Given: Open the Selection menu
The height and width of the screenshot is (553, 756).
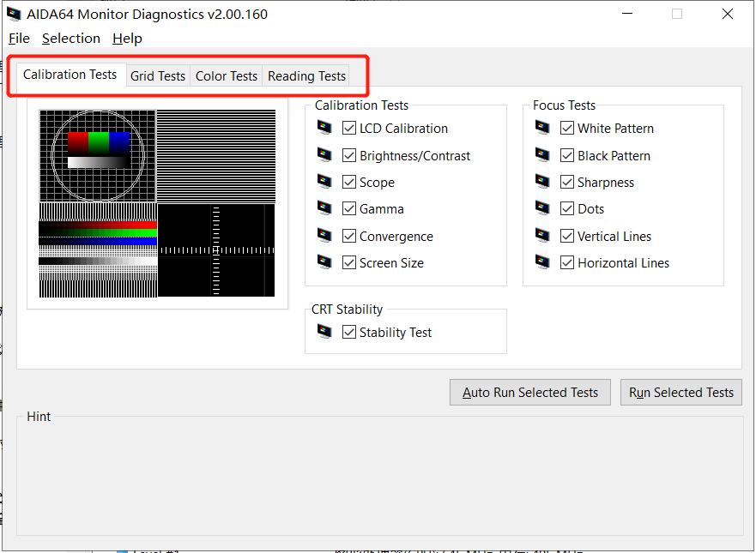Looking at the screenshot, I should coord(70,39).
